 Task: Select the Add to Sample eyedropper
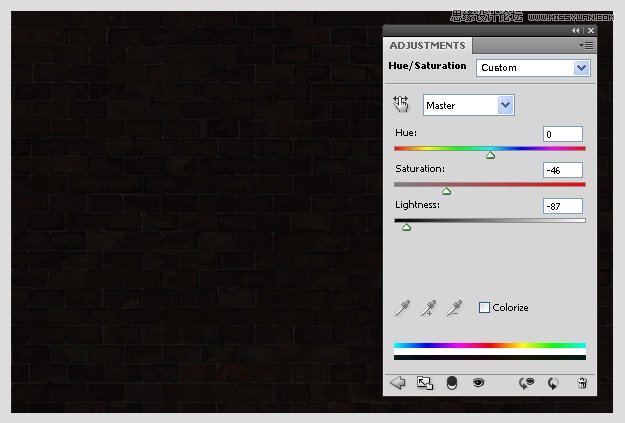(x=428, y=308)
